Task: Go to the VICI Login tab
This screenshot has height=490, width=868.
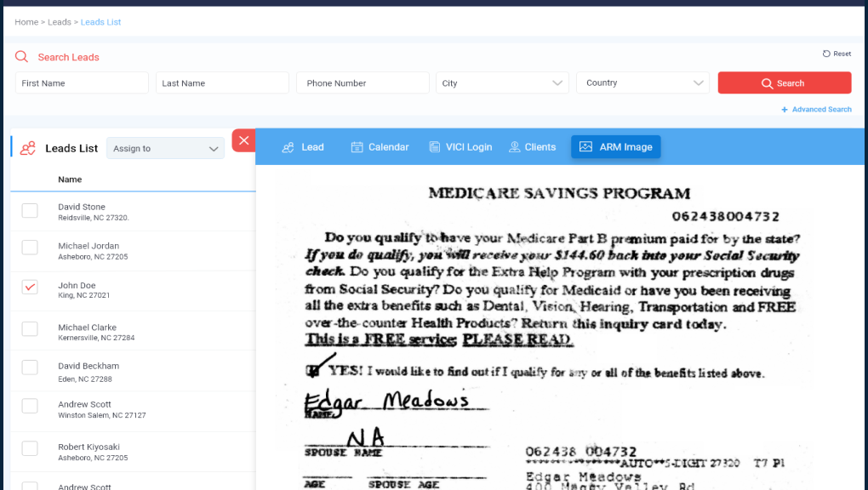Action: point(460,147)
